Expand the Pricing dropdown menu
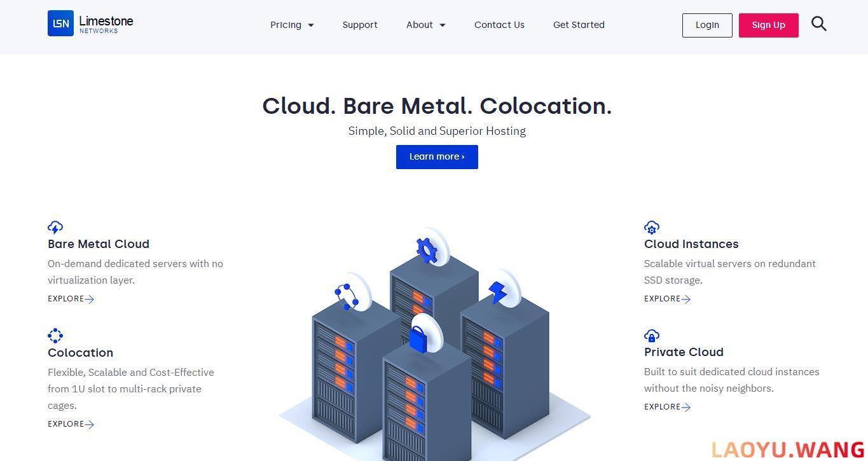 coord(292,25)
